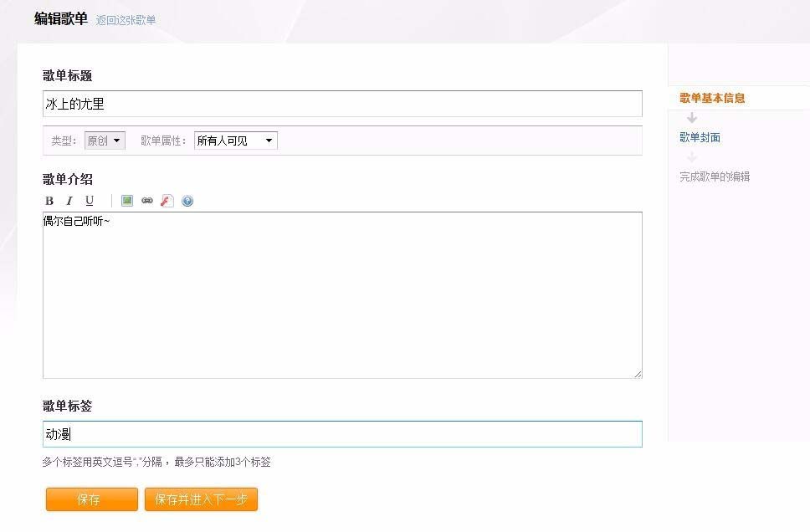
Task: Apply bold formatting with B icon
Action: click(x=49, y=201)
